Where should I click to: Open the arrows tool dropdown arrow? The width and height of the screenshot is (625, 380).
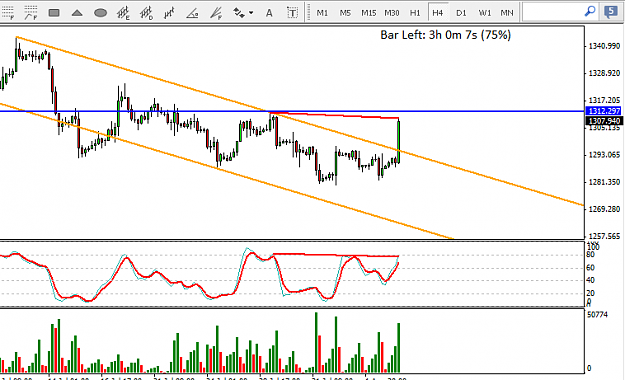pyautogui.click(x=251, y=13)
